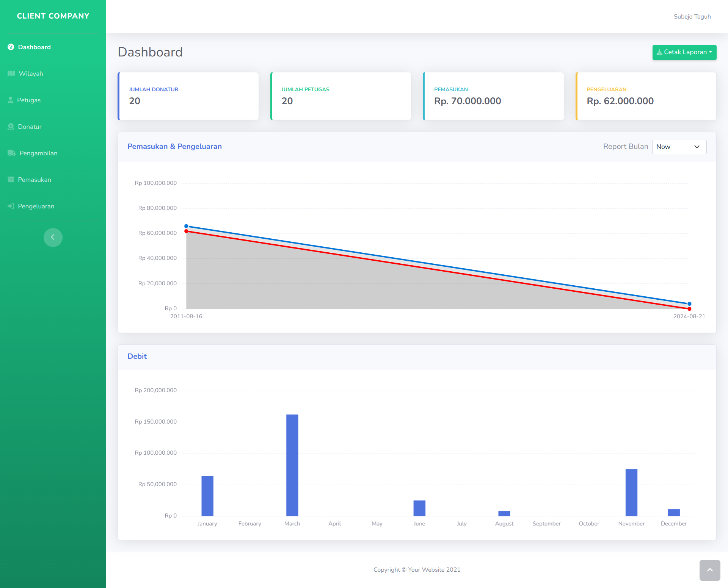Screen dimensions: 728x588
Task: Click CLIENT COMPANY brand link
Action: (53, 16)
